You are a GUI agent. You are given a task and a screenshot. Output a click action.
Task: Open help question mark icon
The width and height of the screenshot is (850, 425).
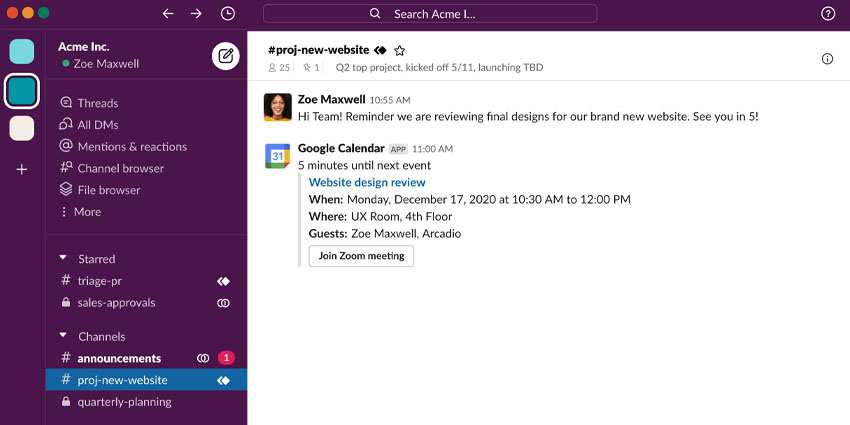tap(828, 14)
